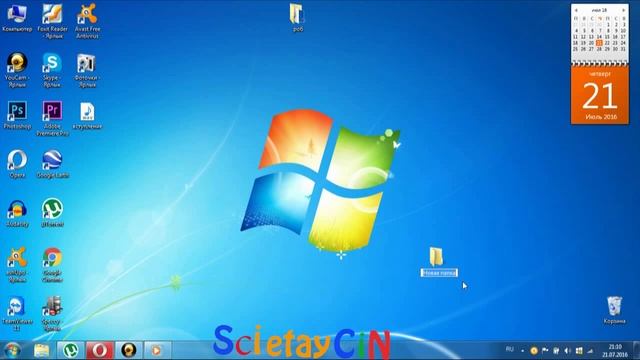Select the Компьютер desktop icon

point(17,18)
